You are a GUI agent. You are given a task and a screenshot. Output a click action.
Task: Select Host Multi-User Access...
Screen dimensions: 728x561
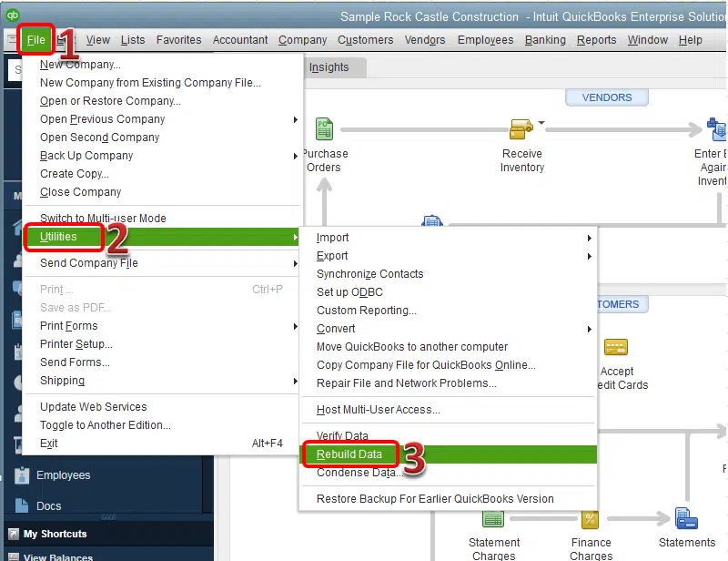(449, 410)
